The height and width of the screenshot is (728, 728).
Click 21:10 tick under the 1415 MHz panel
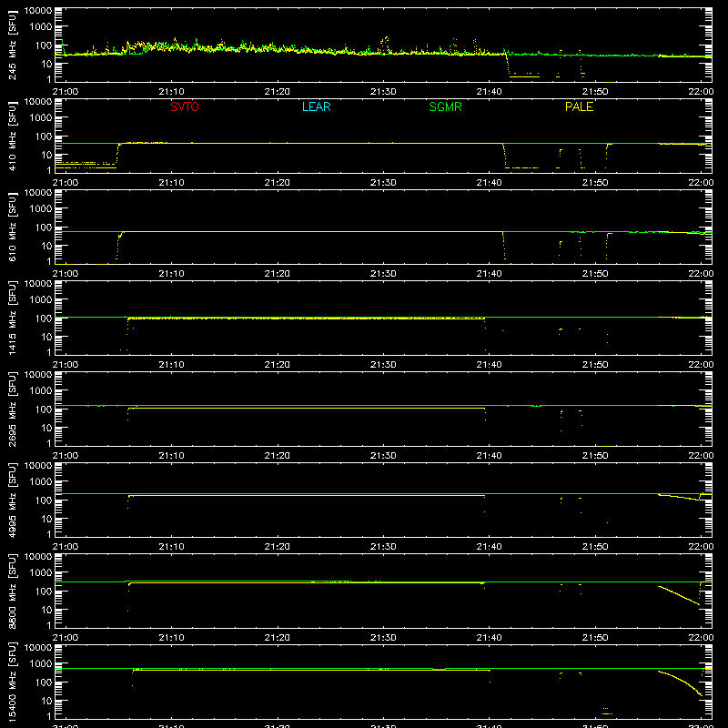(171, 365)
